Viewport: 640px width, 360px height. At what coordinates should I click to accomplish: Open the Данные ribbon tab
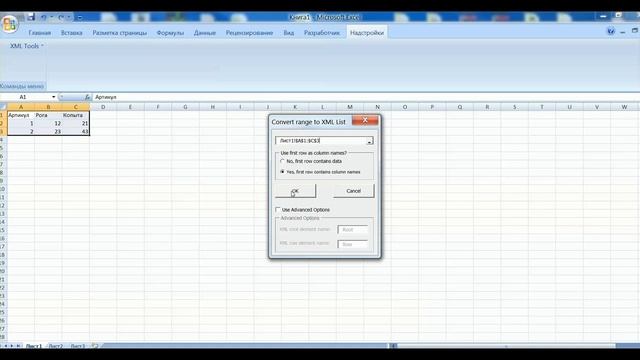(205, 33)
